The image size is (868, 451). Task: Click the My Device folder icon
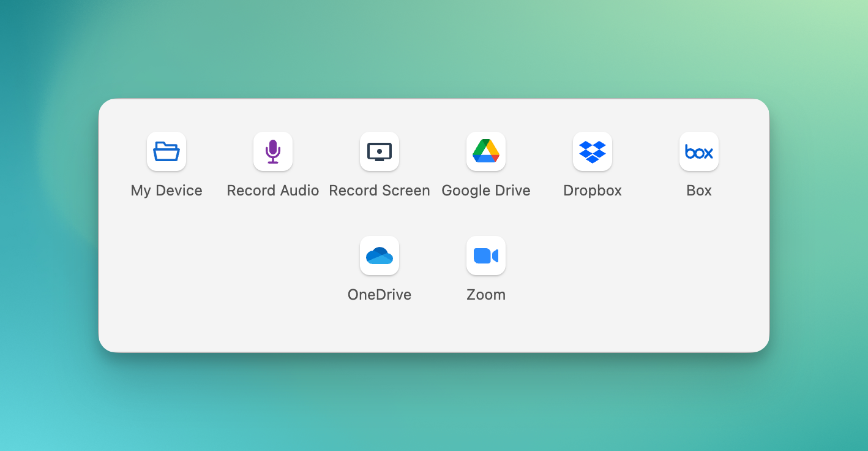pos(166,151)
